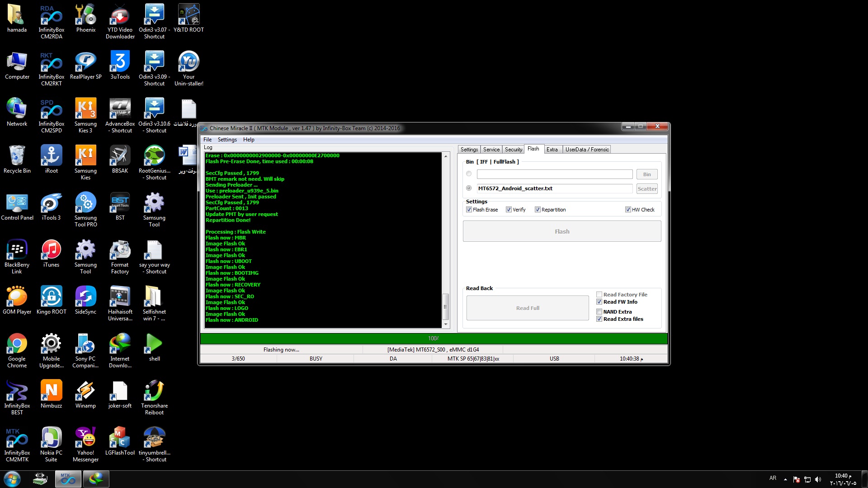Screen dimensions: 868x488
Task: Open the taskbar clock
Action: (x=843, y=479)
